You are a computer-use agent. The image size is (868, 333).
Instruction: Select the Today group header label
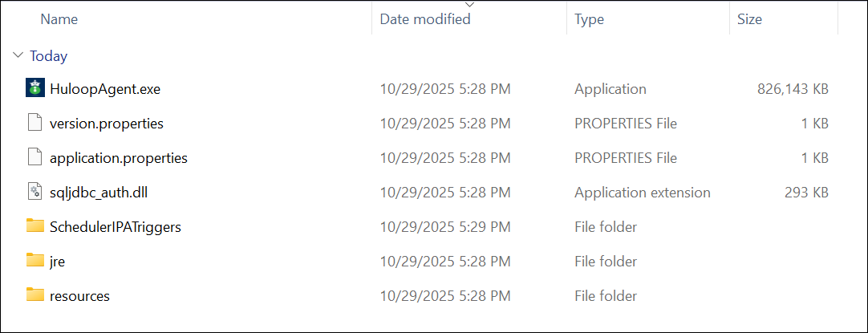pos(48,56)
